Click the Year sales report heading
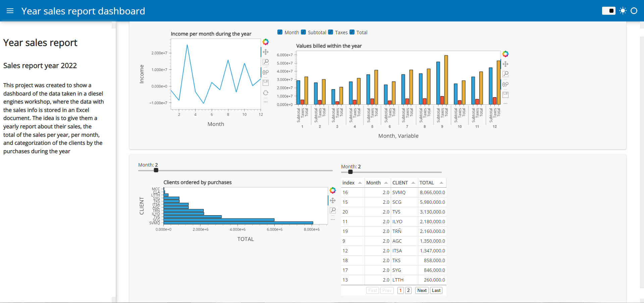The image size is (644, 303). pos(40,43)
